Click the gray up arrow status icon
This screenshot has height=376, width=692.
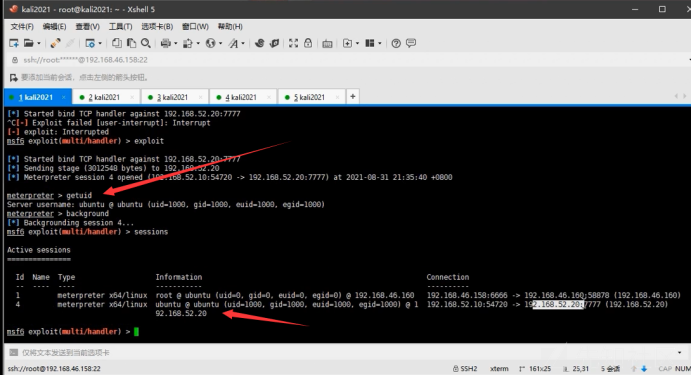click(x=634, y=368)
